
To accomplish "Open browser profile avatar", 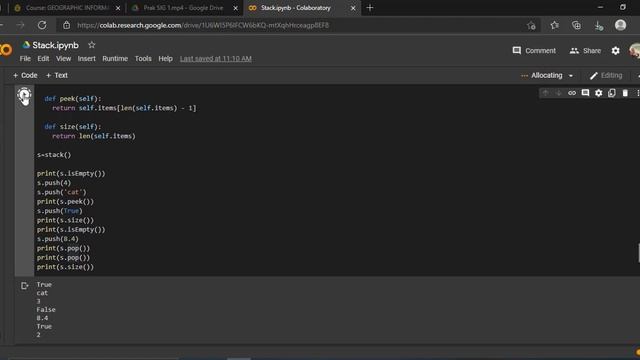I will coord(620,25).
